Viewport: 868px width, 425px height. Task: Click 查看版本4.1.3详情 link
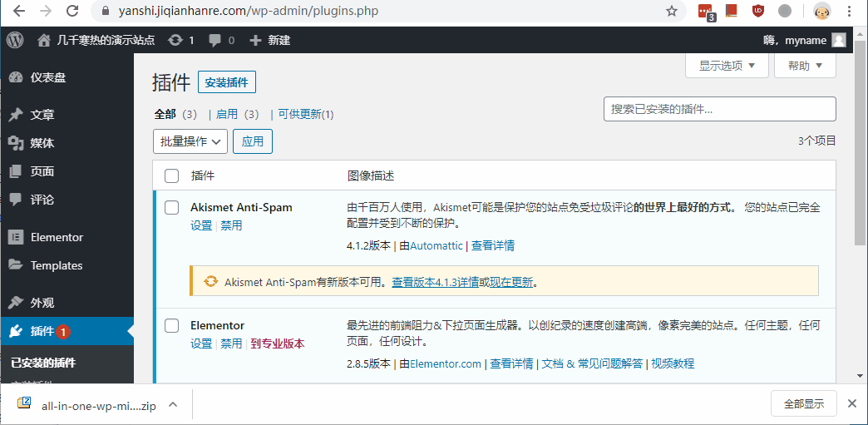(x=436, y=282)
